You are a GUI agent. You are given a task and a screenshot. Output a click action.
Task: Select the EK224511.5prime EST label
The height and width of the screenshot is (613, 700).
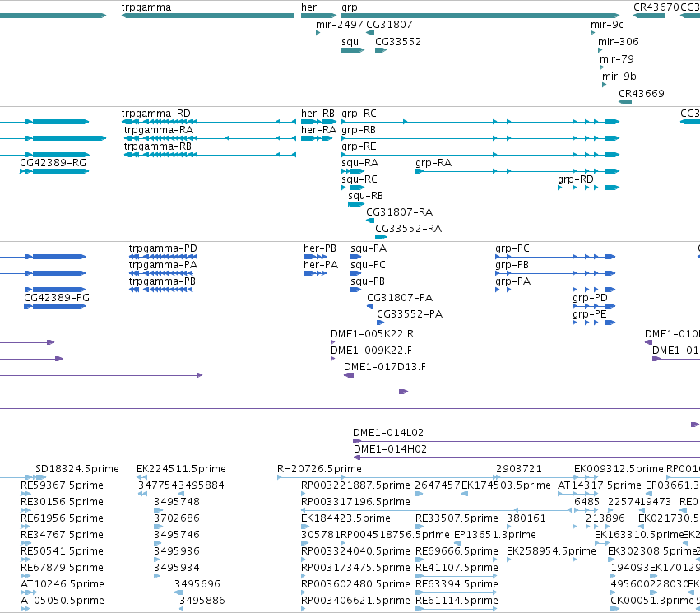coord(181,469)
